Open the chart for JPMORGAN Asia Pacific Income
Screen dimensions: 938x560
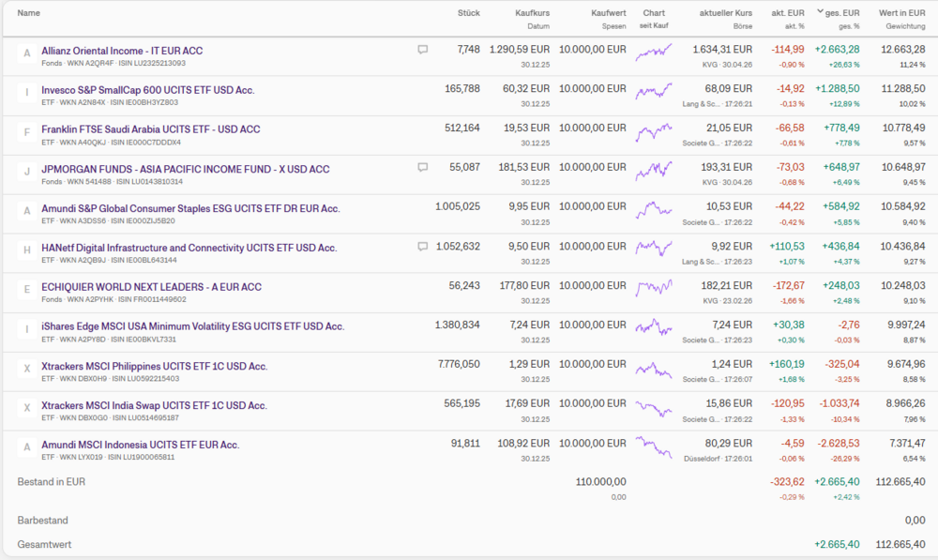[x=654, y=171]
